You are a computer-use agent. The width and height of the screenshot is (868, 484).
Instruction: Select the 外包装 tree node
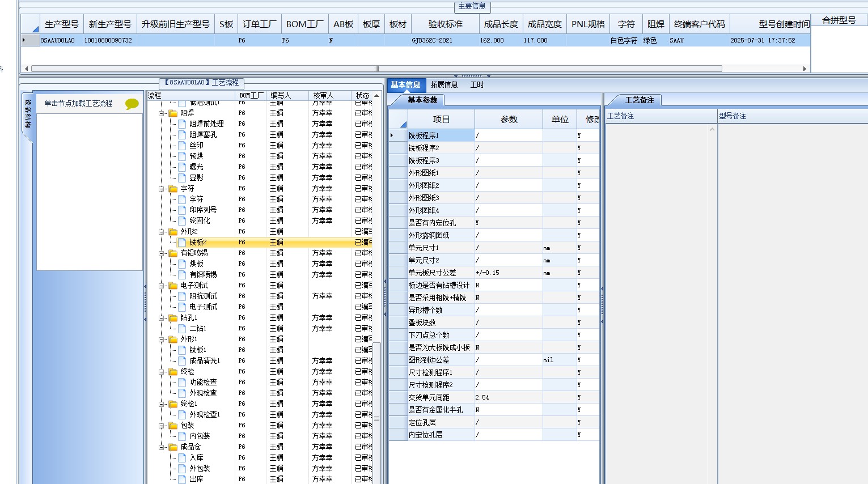point(200,469)
